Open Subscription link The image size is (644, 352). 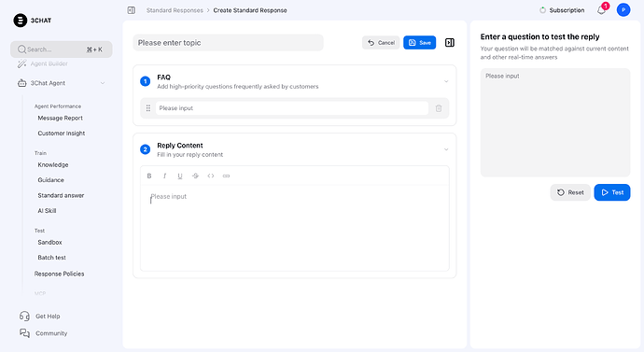click(x=567, y=10)
